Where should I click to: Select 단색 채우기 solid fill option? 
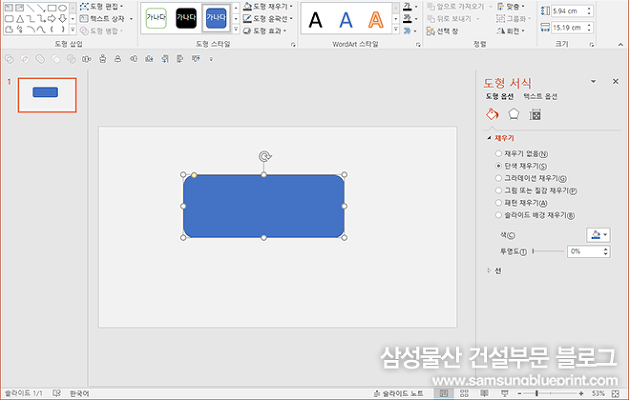(x=521, y=166)
